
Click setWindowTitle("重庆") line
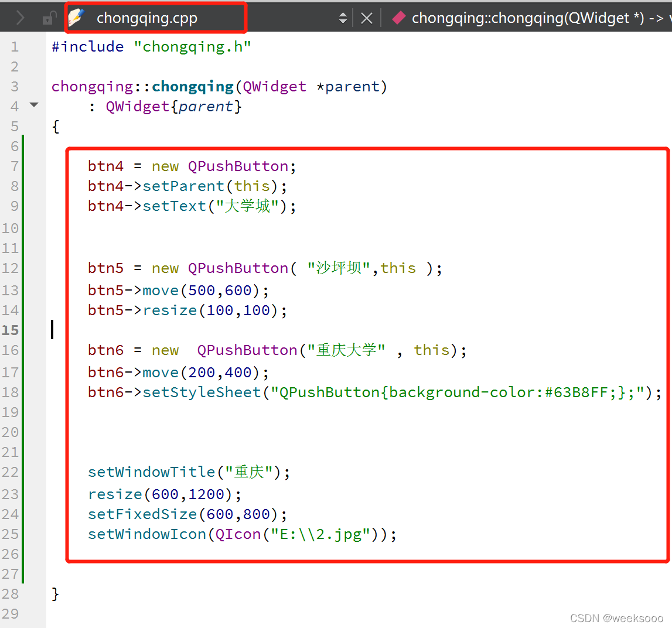click(189, 472)
